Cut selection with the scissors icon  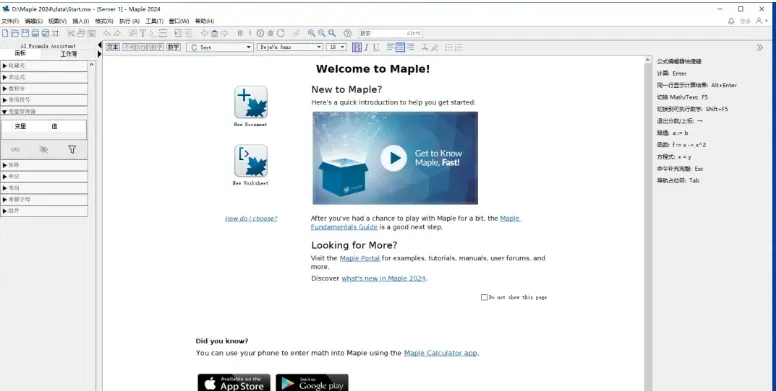tap(71, 33)
